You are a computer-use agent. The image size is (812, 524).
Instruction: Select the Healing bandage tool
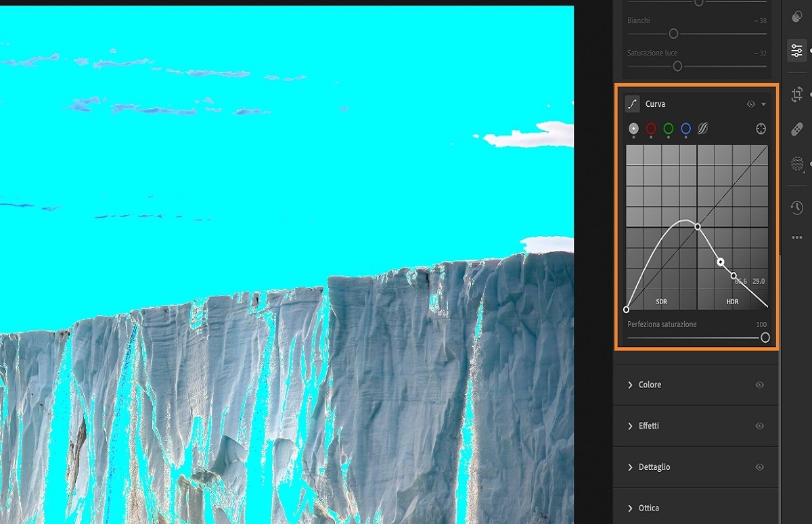pyautogui.click(x=796, y=129)
